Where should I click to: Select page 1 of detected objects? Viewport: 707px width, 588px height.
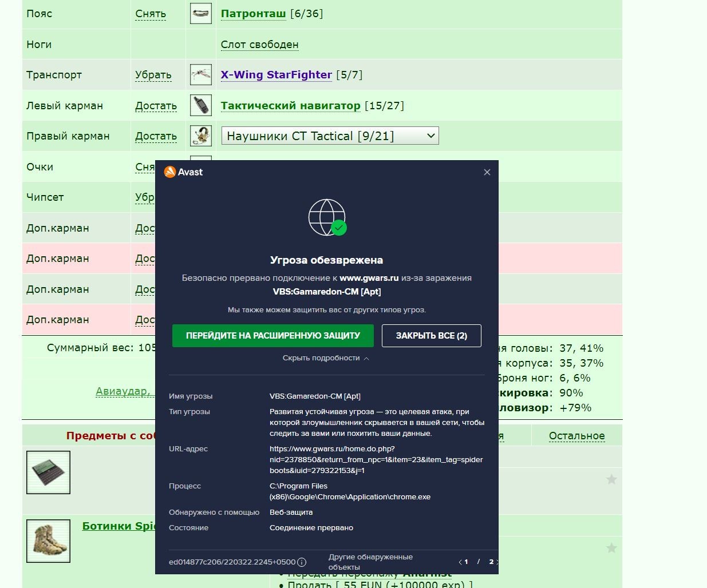tap(466, 562)
